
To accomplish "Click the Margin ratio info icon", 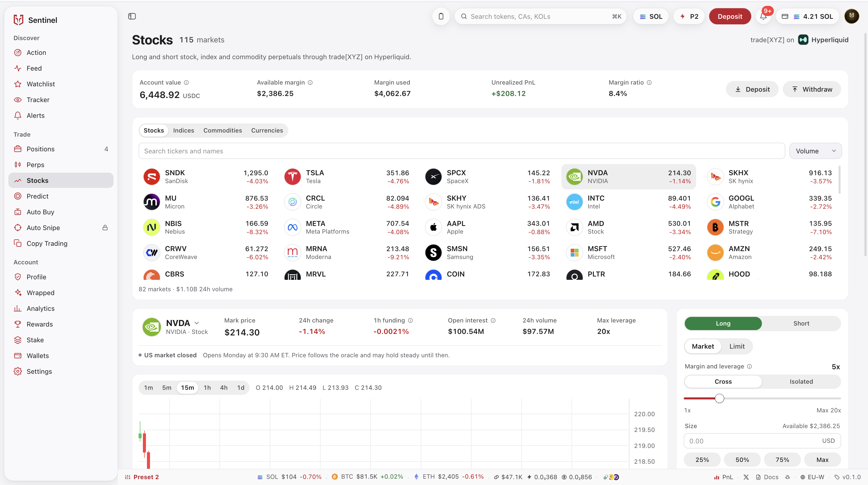I will click(x=649, y=83).
